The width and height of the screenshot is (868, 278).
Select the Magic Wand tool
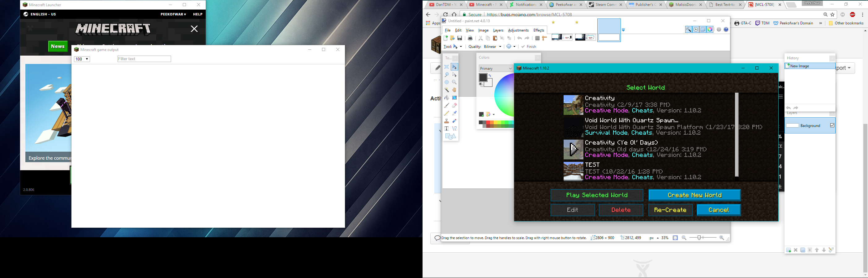pos(446,90)
